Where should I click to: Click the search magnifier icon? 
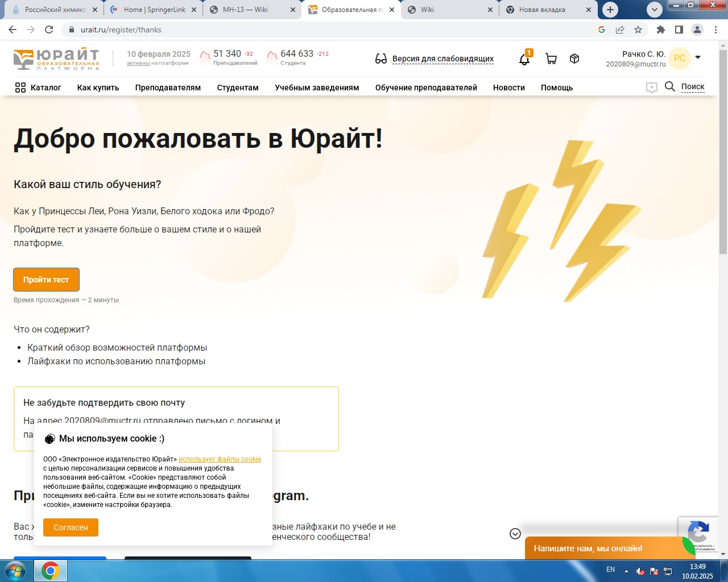tap(670, 86)
